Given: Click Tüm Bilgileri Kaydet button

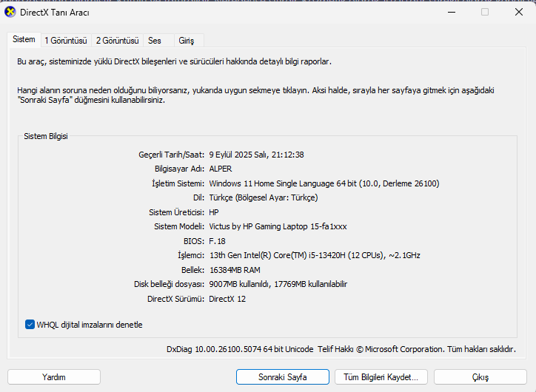Looking at the screenshot, I should click(381, 377).
